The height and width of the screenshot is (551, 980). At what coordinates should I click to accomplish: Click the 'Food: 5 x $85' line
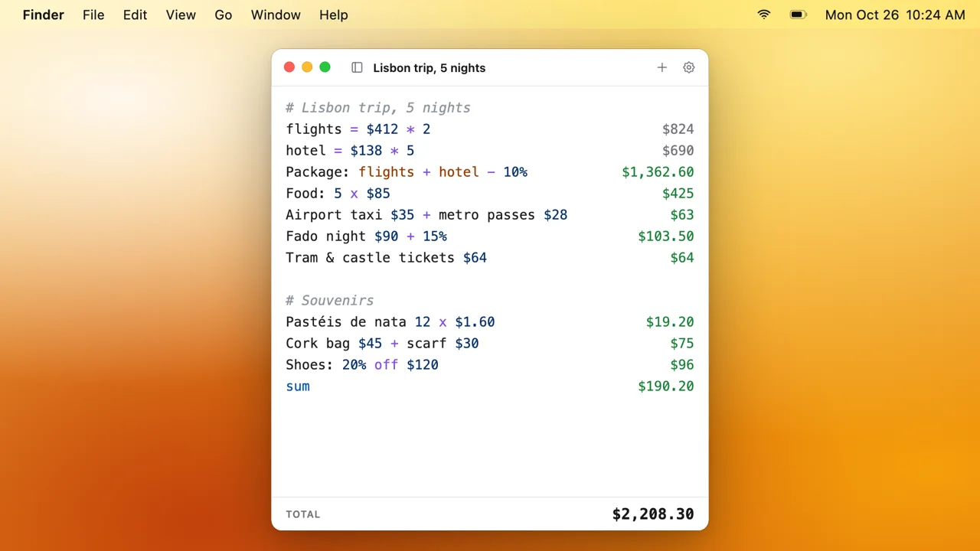(338, 194)
